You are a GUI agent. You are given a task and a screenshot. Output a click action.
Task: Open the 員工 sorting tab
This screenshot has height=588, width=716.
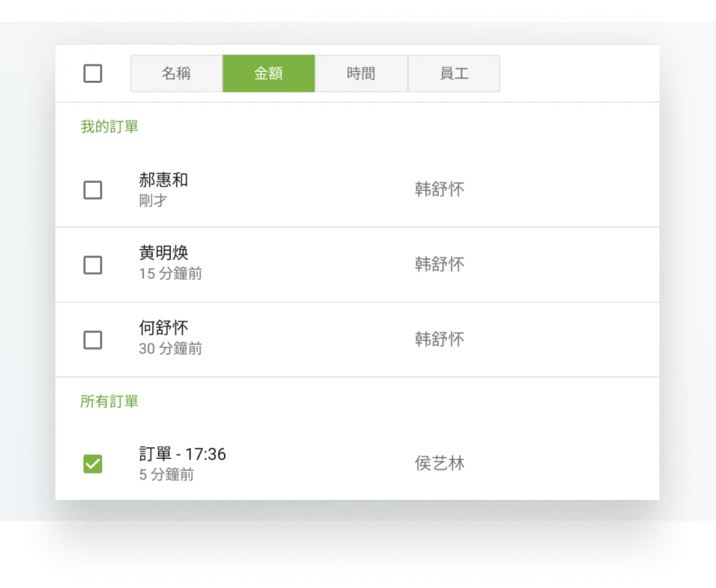pyautogui.click(x=454, y=73)
